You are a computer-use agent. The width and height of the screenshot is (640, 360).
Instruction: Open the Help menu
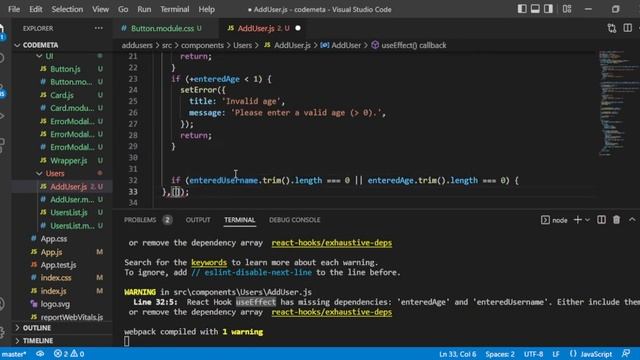click(x=207, y=9)
